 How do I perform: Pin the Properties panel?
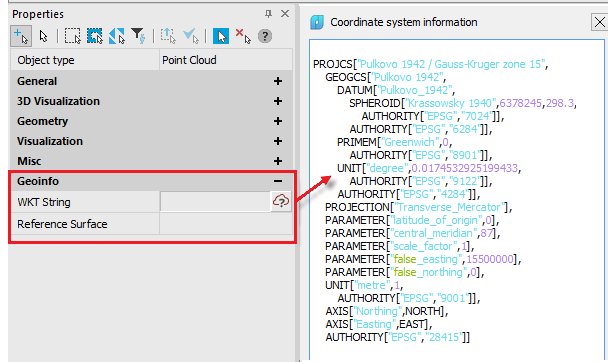268,14
